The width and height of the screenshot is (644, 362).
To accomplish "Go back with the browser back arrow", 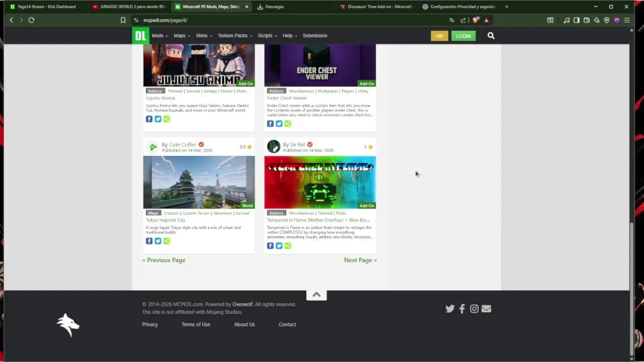I will 12,20.
